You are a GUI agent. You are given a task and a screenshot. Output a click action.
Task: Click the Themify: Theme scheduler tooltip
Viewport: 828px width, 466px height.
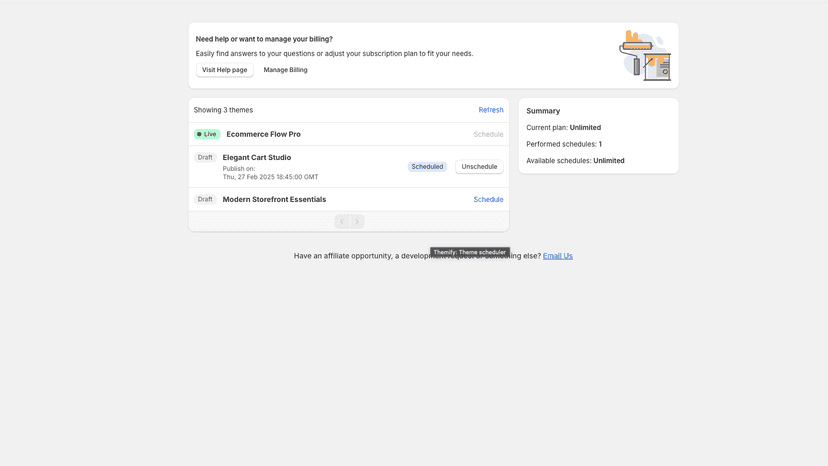tap(469, 252)
